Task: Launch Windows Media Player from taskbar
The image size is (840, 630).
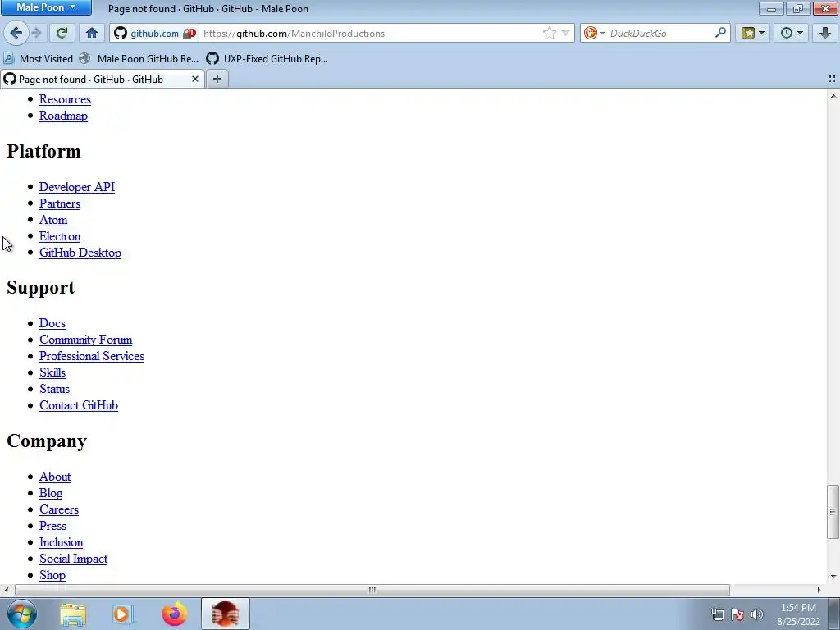Action: pyautogui.click(x=123, y=614)
